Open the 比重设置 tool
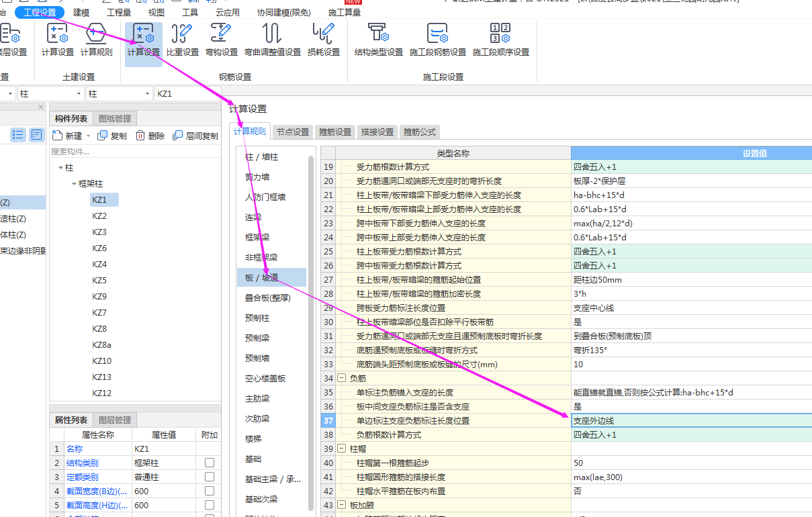This screenshot has width=812, height=517. click(x=183, y=40)
